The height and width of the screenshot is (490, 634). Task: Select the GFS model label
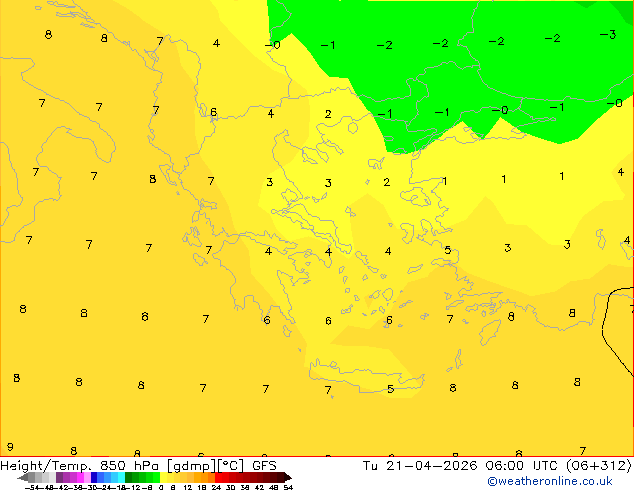pyautogui.click(x=264, y=466)
